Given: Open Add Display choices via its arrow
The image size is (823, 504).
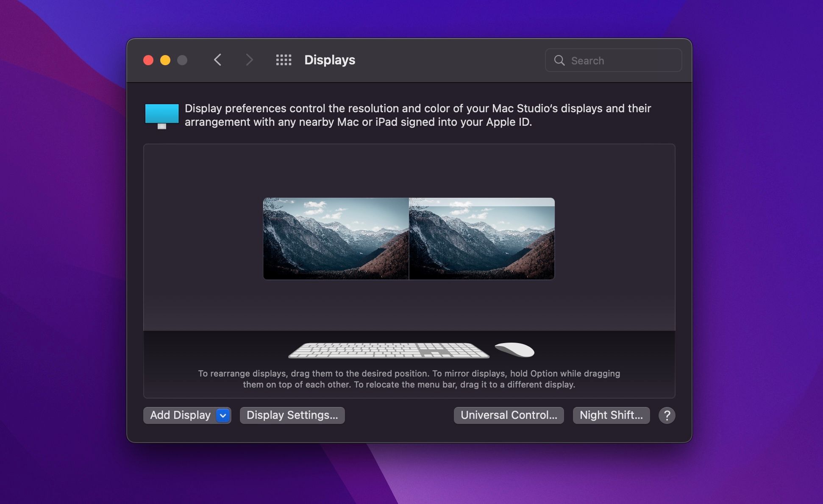Looking at the screenshot, I should (222, 415).
